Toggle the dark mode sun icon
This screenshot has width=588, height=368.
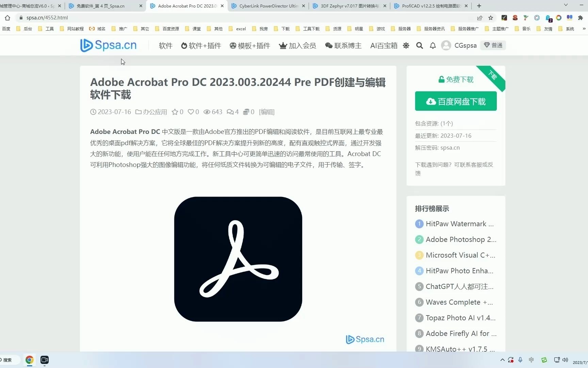click(x=406, y=45)
